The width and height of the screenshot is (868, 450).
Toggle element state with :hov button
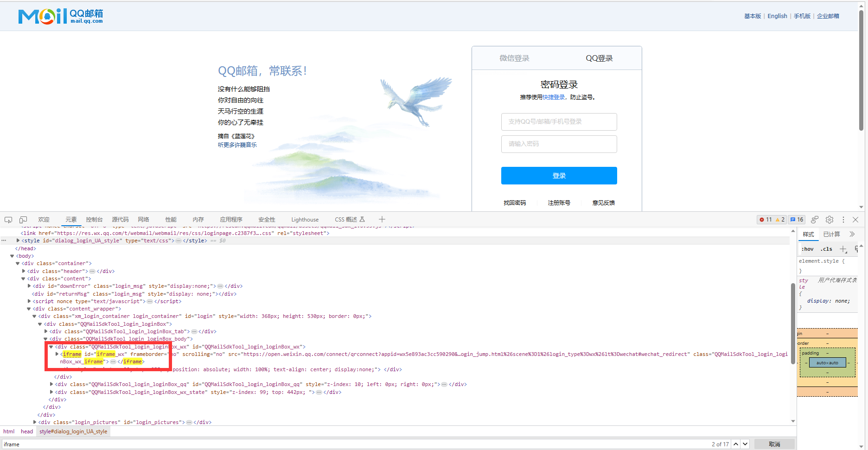click(x=807, y=249)
